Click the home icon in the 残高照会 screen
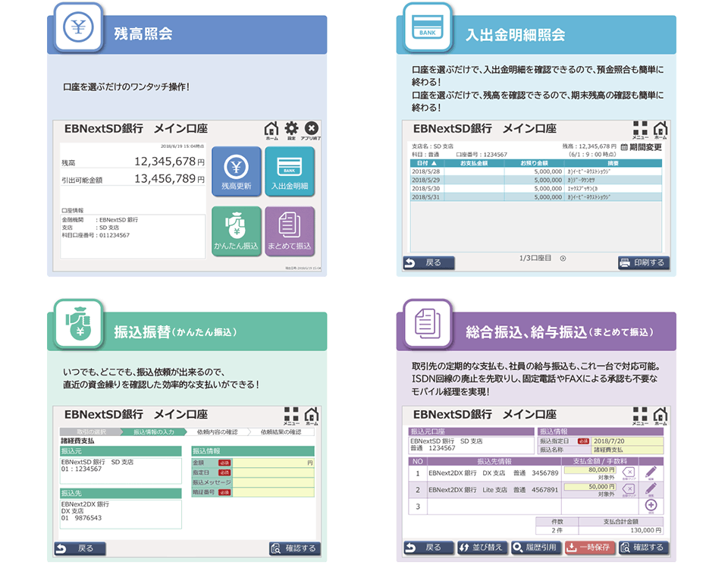 click(271, 129)
